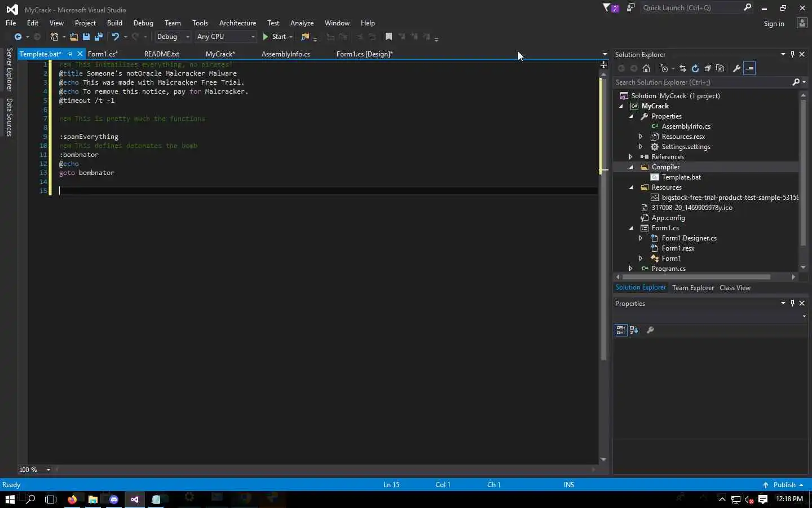Click the Sign in link
The width and height of the screenshot is (812, 508).
pos(774,24)
